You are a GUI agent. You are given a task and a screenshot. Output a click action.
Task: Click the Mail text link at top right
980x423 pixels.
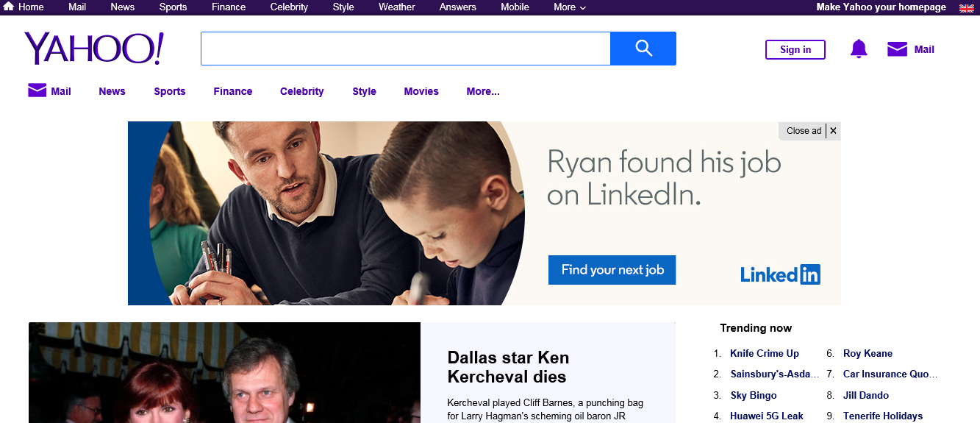tap(924, 49)
